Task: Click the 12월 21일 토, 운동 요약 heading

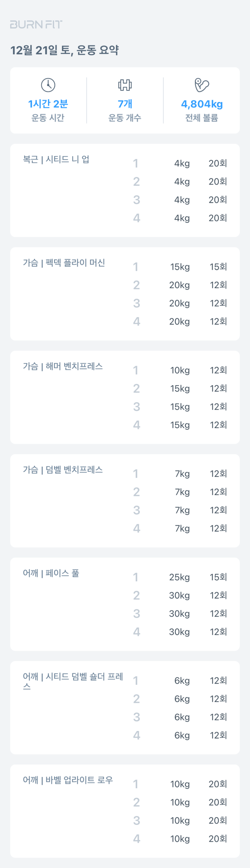Action: pos(64,50)
